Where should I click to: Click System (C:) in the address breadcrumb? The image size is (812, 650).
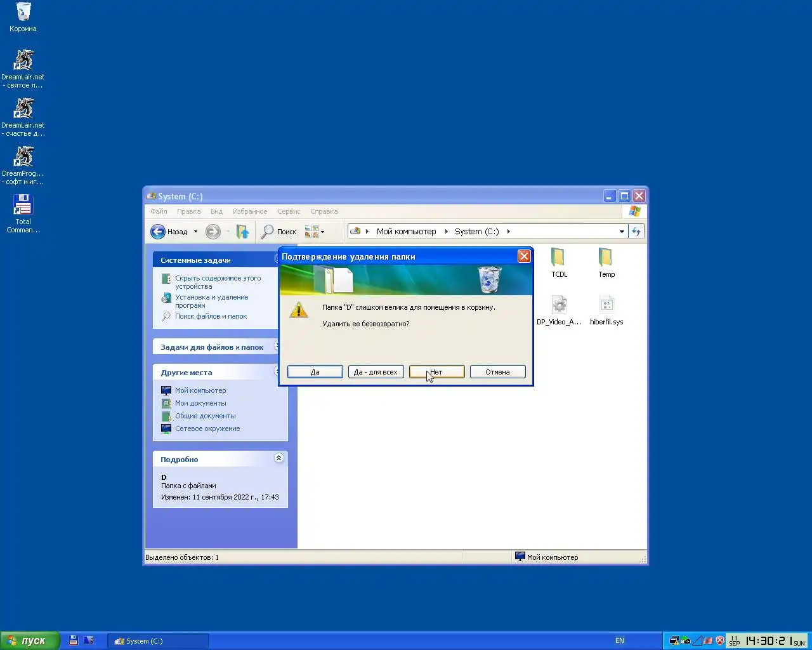point(476,231)
